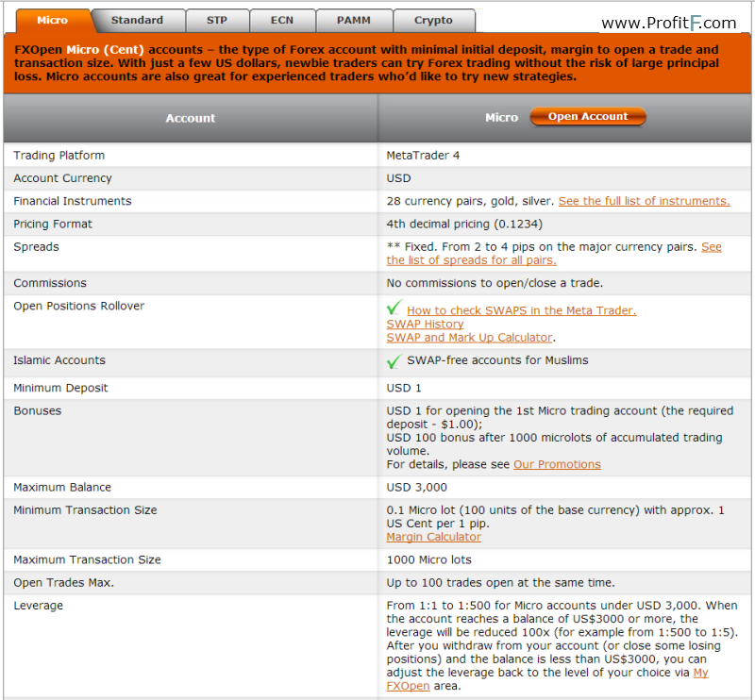The height and width of the screenshot is (700, 755).
Task: Visit the Our Promotions link
Action: 557,464
